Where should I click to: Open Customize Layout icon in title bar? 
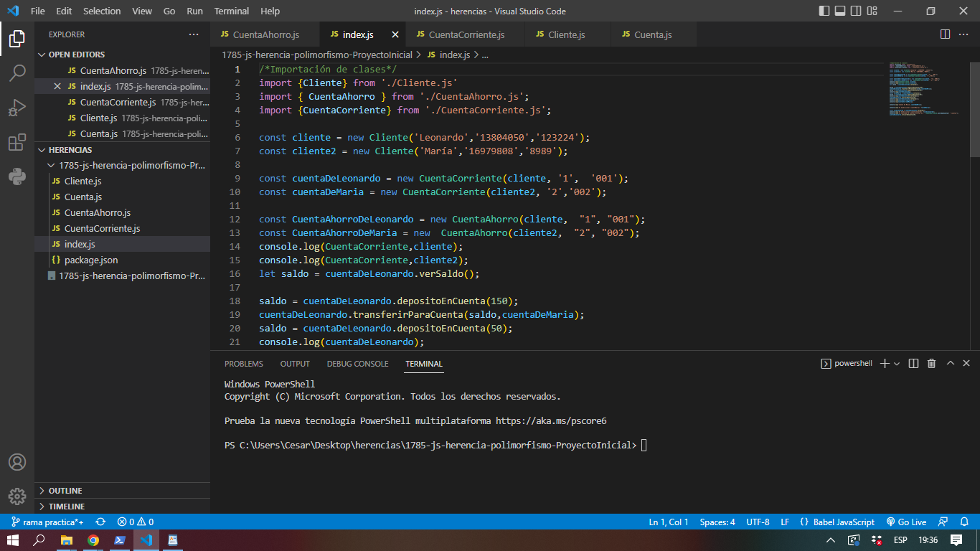(x=872, y=11)
